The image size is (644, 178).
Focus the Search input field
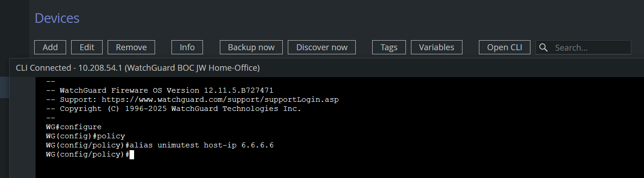click(x=583, y=47)
